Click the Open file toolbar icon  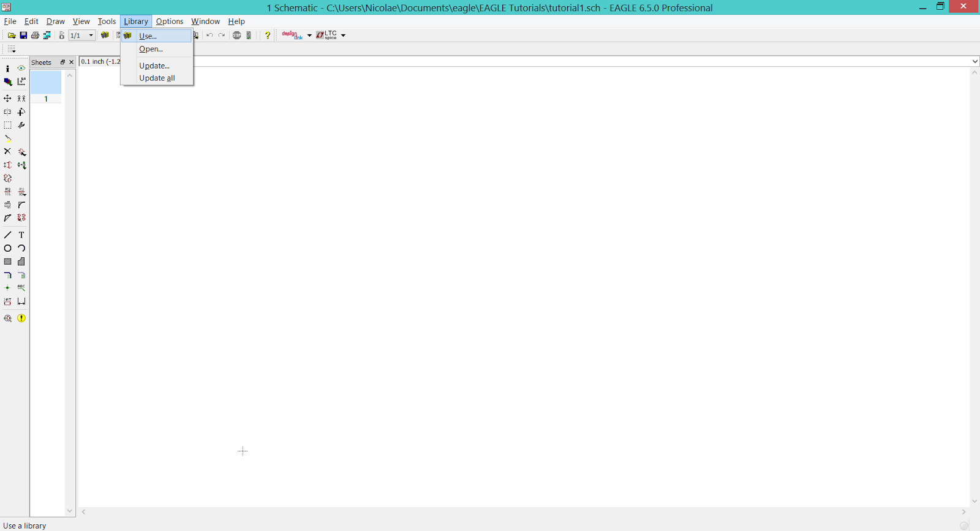coord(12,36)
